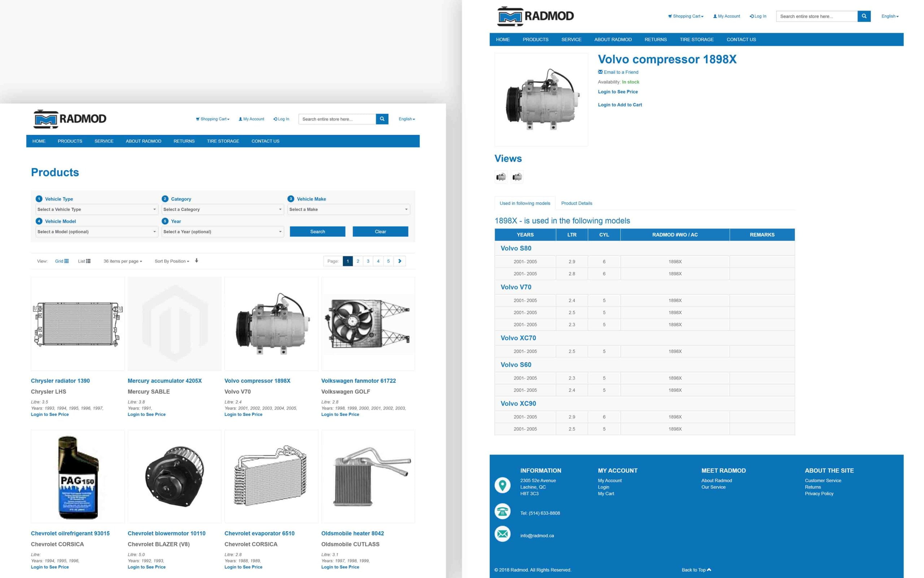Click the blue Search filter button
Image resolution: width=924 pixels, height=578 pixels.
tap(317, 232)
